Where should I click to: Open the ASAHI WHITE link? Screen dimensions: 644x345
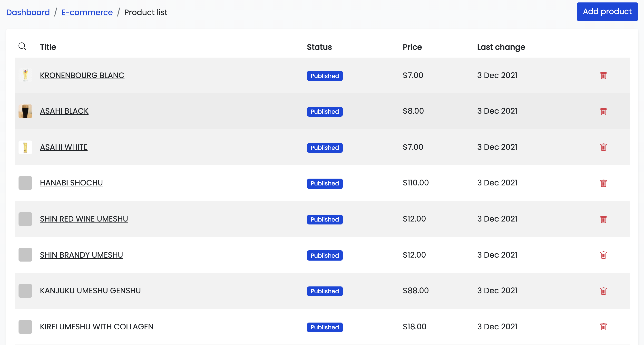pos(64,147)
